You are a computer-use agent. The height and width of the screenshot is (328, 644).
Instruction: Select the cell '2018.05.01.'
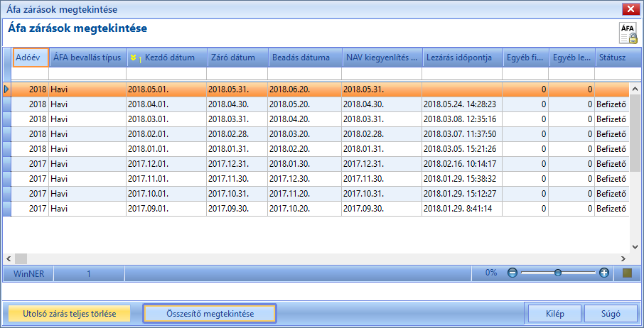click(x=166, y=89)
